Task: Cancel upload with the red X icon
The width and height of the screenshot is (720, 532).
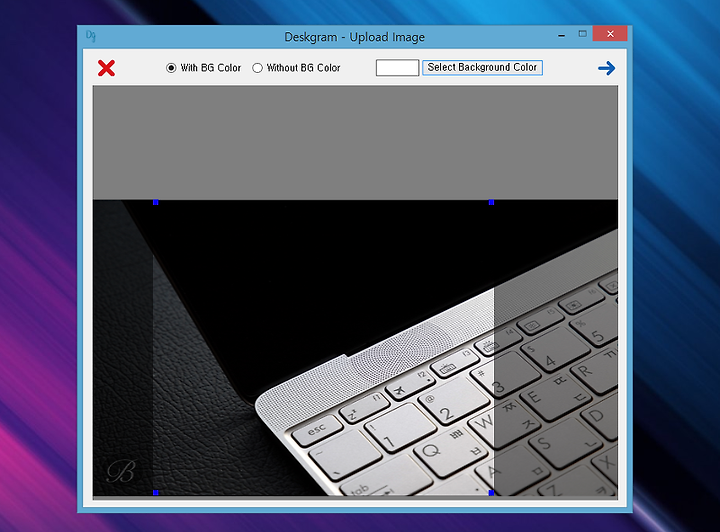Action: coord(106,68)
